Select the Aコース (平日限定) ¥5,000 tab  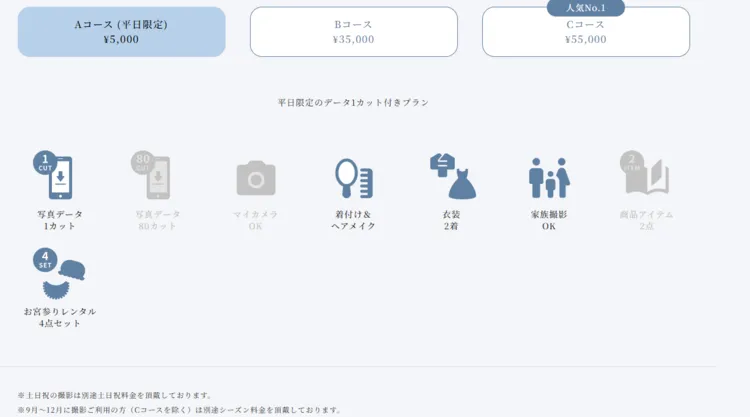tap(121, 32)
